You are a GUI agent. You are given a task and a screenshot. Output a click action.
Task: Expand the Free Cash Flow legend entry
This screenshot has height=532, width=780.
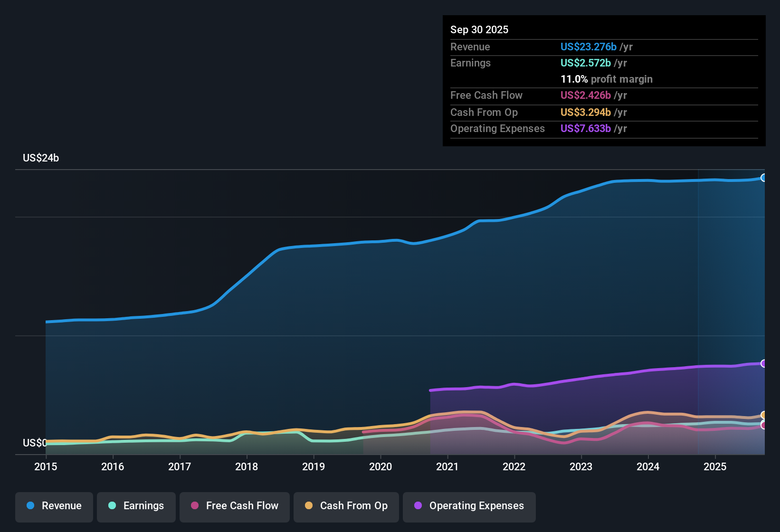(234, 506)
